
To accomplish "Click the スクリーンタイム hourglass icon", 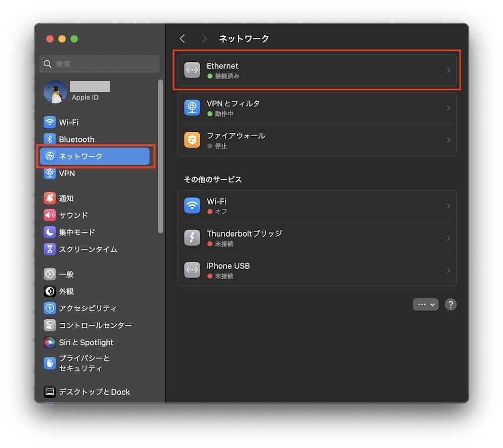I will [x=50, y=249].
